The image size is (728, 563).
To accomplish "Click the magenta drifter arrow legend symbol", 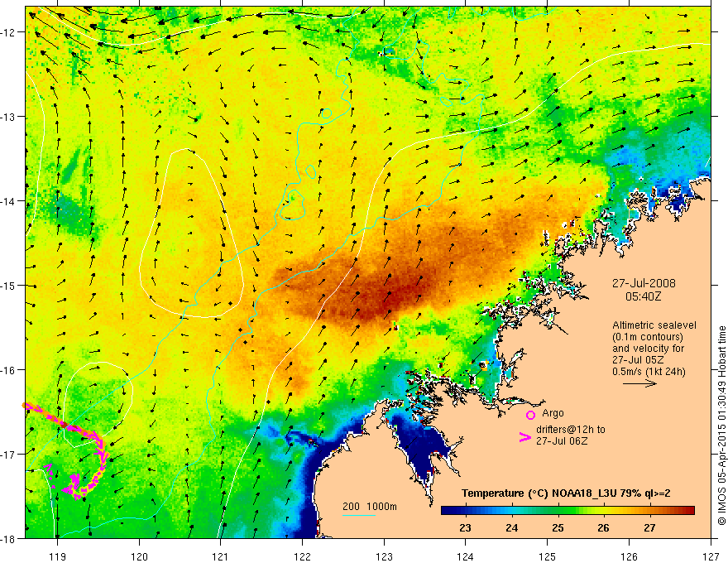I will tap(524, 436).
